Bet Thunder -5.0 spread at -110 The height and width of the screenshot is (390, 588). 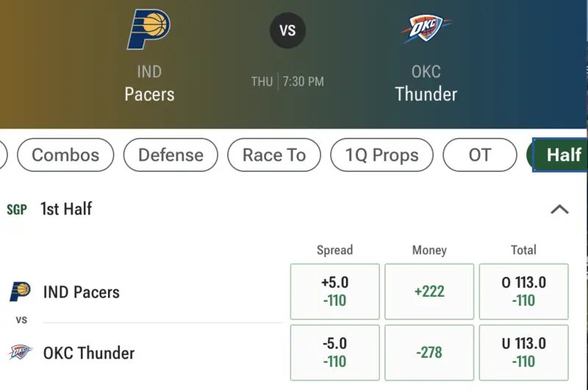click(x=335, y=353)
